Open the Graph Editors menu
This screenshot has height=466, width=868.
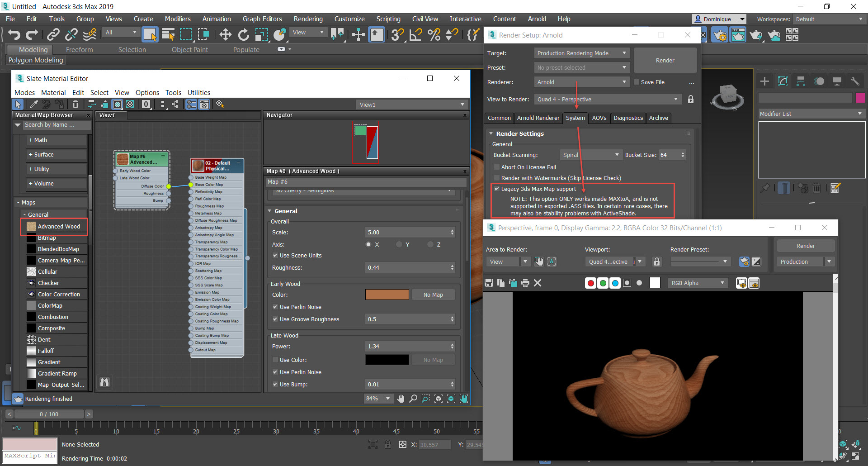[262, 19]
